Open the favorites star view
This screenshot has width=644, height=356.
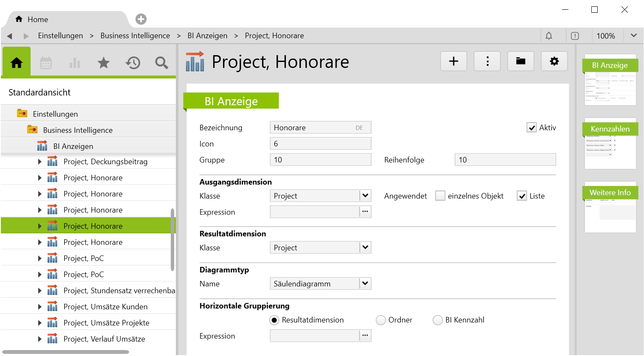pos(104,63)
